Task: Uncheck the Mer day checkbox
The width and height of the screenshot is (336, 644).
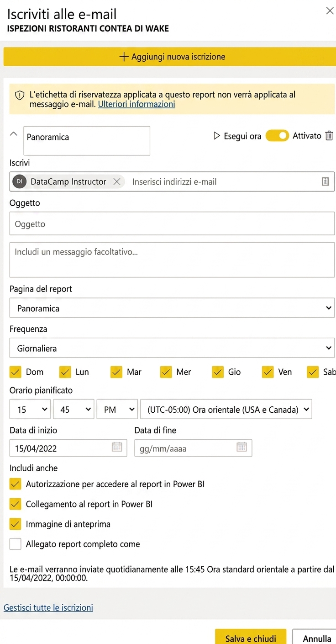Action: [166, 372]
